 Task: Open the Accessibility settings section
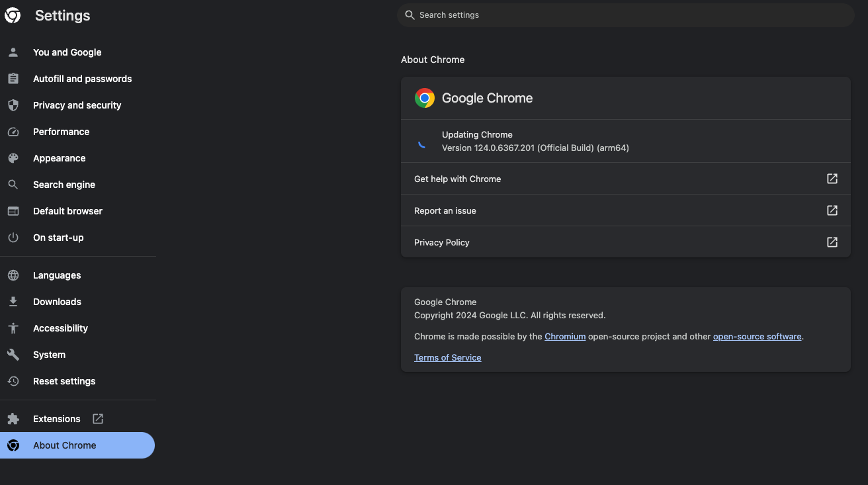(60, 328)
